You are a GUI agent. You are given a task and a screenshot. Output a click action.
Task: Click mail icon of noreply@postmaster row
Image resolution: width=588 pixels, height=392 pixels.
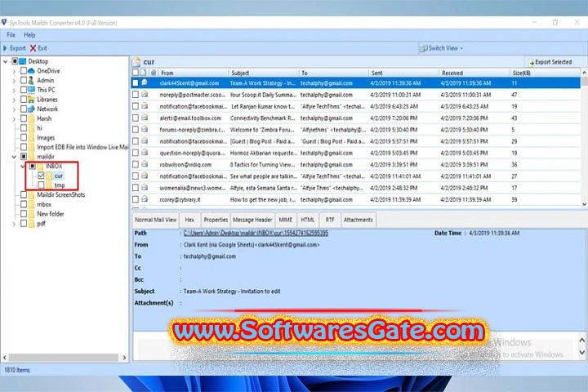[x=145, y=95]
